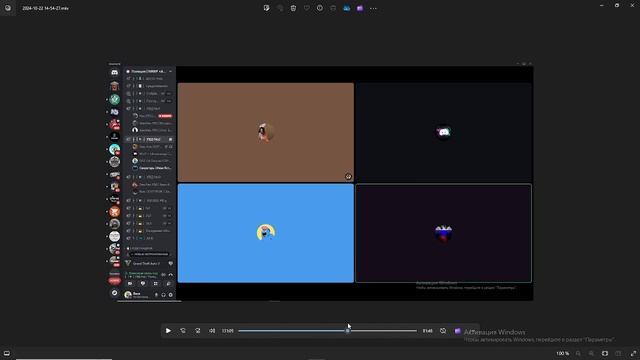Screen dimensions: 640x360
Task: Open the See more three-dots menu
Action: pyautogui.click(x=373, y=8)
